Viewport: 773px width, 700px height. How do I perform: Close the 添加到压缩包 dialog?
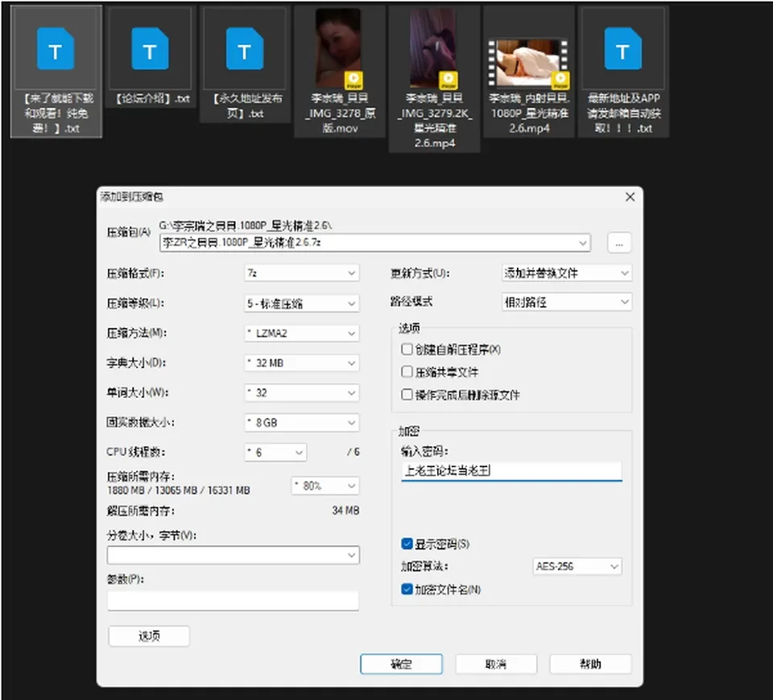(x=630, y=197)
